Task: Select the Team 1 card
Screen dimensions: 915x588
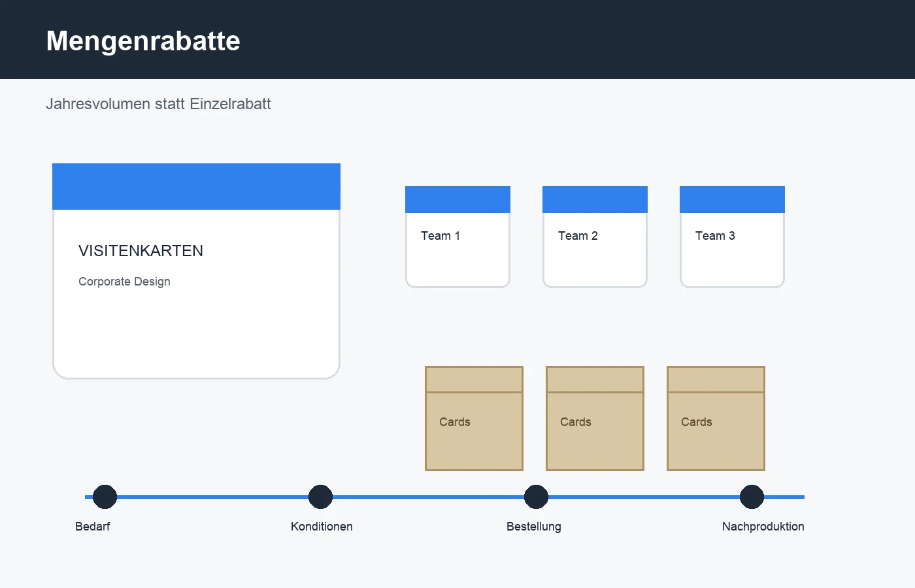Action: [x=457, y=237]
